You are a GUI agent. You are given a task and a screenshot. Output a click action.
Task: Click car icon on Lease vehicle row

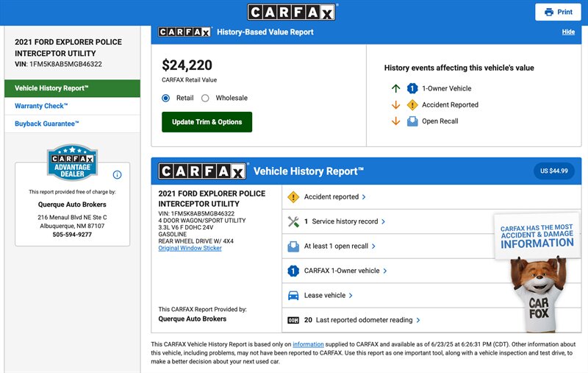[293, 296]
